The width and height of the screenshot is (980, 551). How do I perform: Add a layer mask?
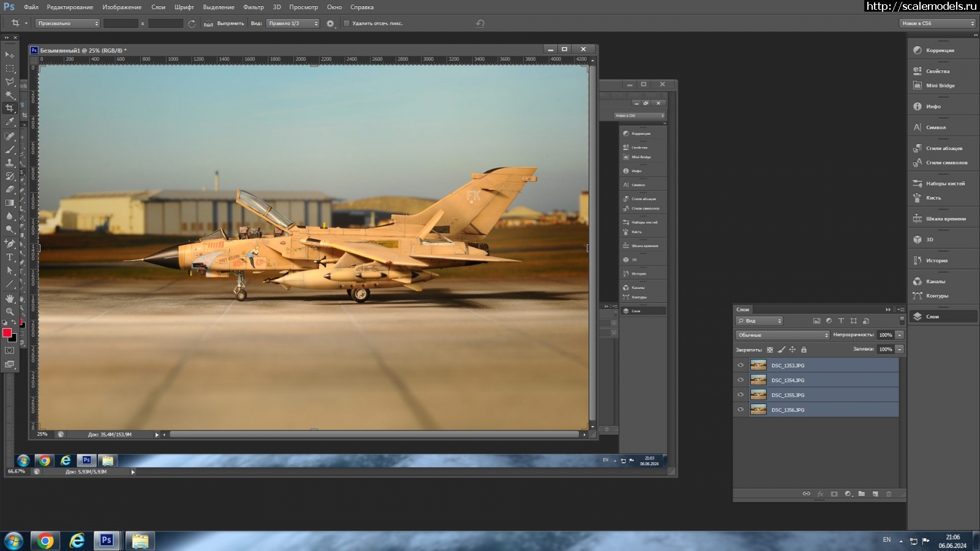[x=834, y=494]
